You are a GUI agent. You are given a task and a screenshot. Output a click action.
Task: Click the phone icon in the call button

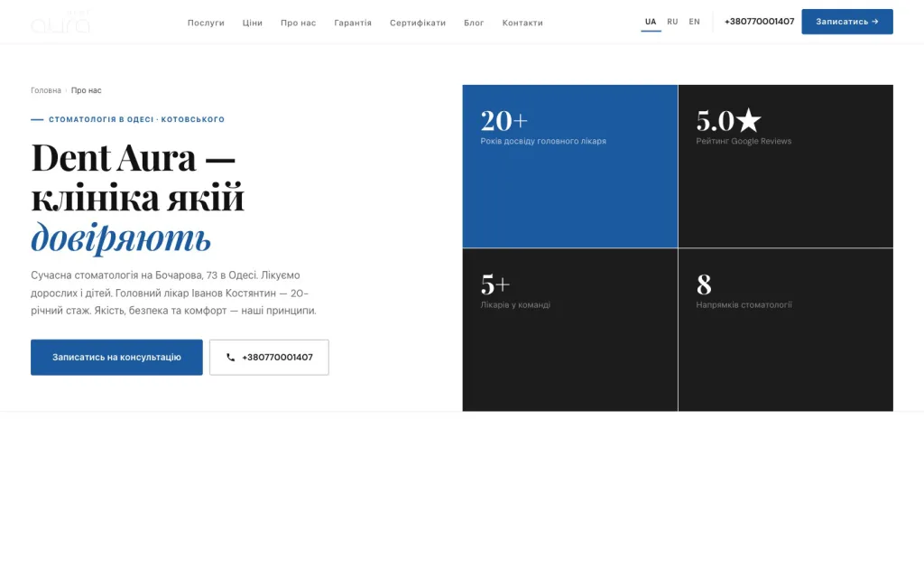pos(230,358)
